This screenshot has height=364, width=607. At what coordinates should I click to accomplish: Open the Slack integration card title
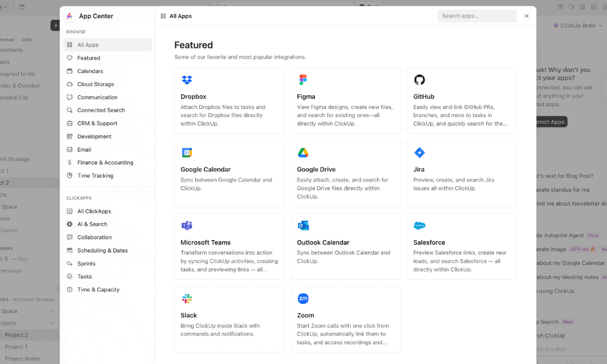pyautogui.click(x=189, y=315)
